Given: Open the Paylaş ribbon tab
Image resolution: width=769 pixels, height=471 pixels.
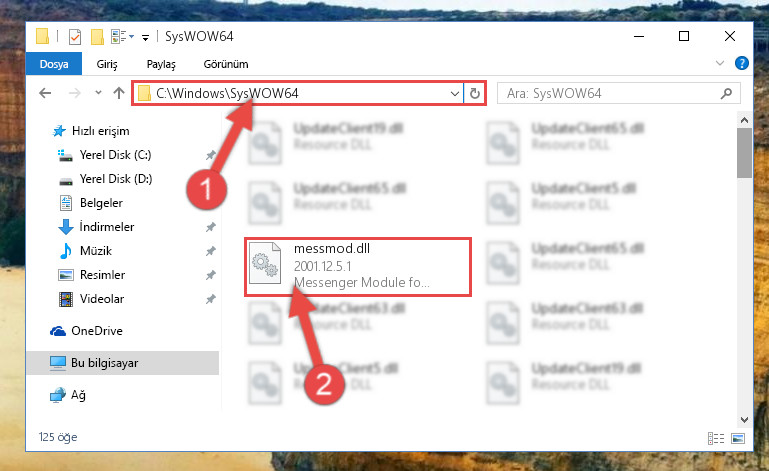Looking at the screenshot, I should tap(161, 64).
